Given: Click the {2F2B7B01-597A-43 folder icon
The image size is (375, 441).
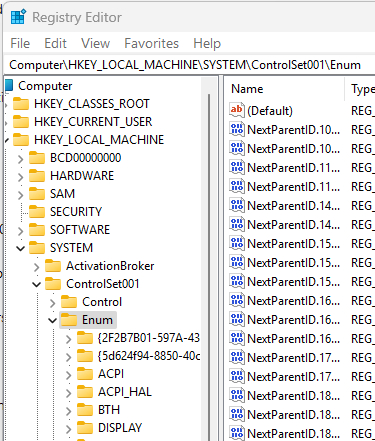Looking at the screenshot, I should [x=85, y=338].
